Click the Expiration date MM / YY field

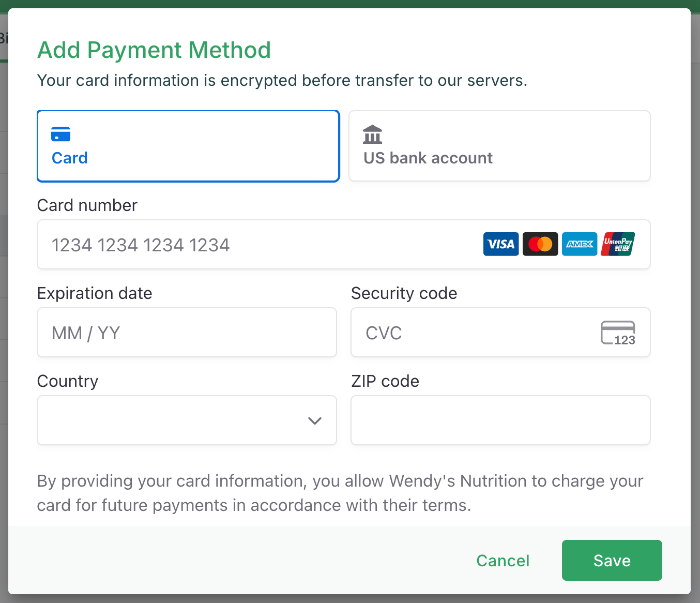187,333
